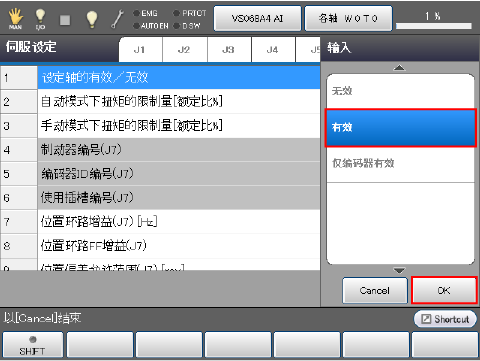Image resolution: width=480 pixels, height=361 pixels.
Task: Click the 各轴 W0 T0 button
Action: click(x=348, y=18)
